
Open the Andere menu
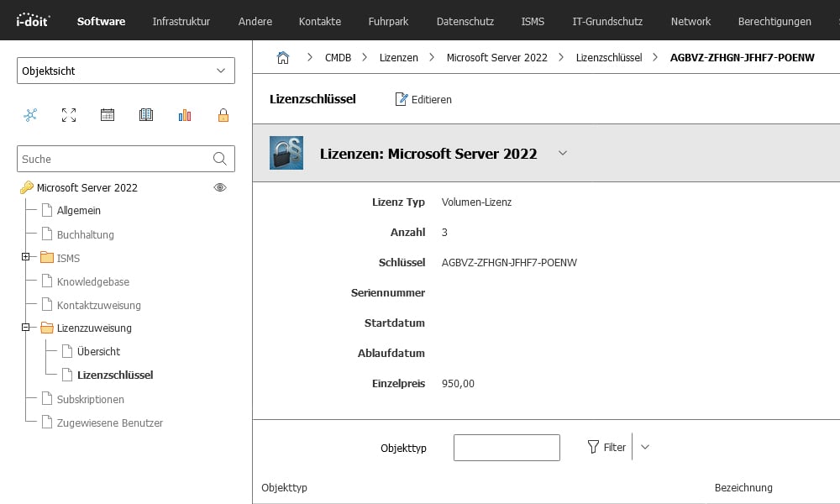pyautogui.click(x=255, y=22)
